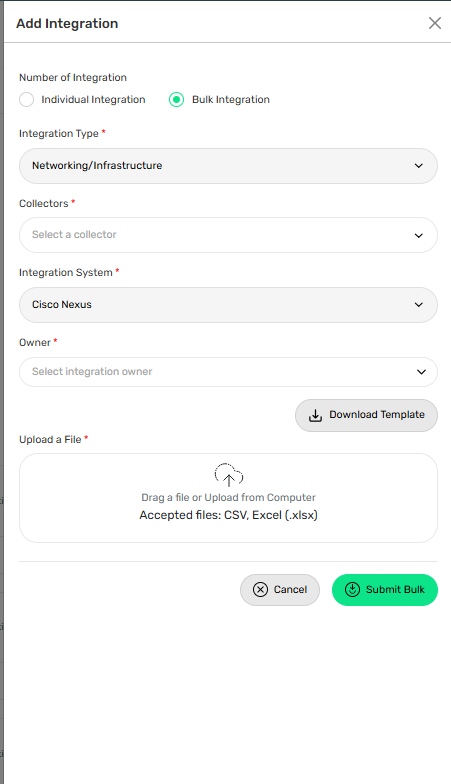Select the Bulk Integration radio button

176,100
